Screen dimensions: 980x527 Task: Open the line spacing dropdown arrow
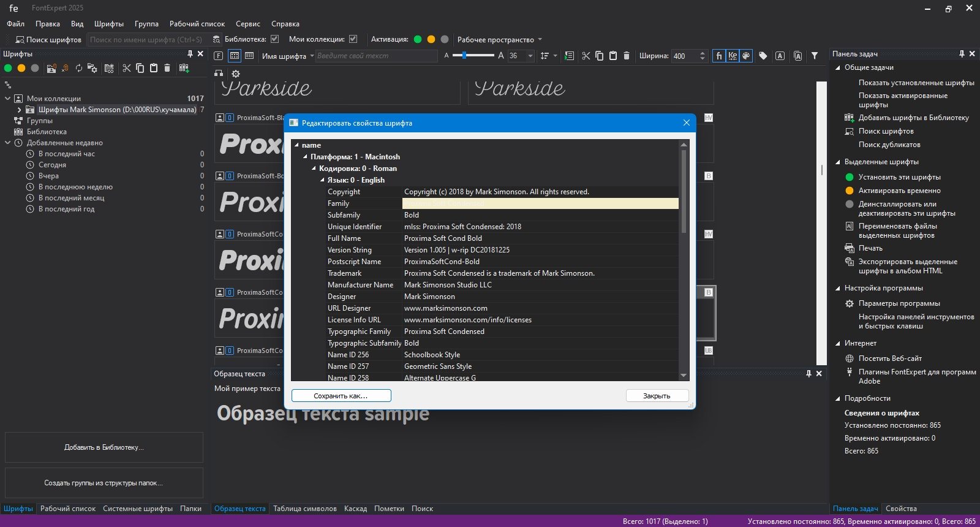[x=556, y=56]
